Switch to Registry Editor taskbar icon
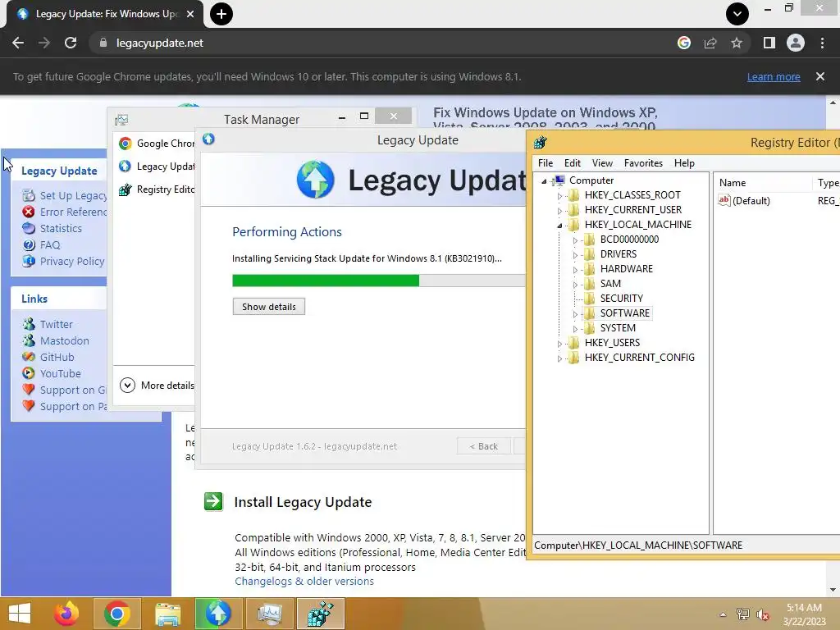The image size is (840, 630). (x=321, y=614)
